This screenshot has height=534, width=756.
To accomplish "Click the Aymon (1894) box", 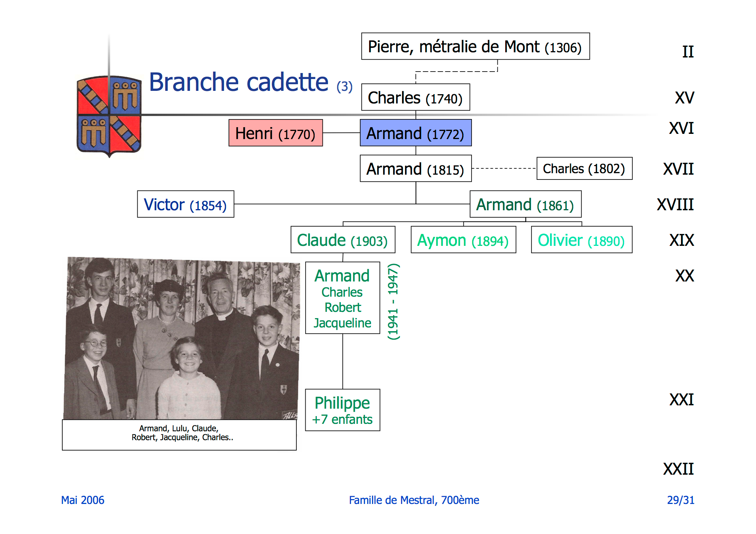I will coord(463,240).
